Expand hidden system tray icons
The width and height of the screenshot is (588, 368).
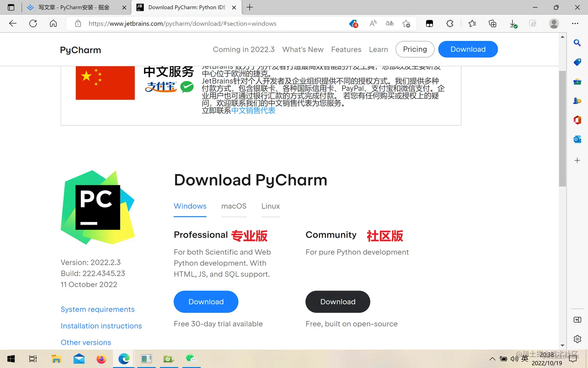[492, 359]
